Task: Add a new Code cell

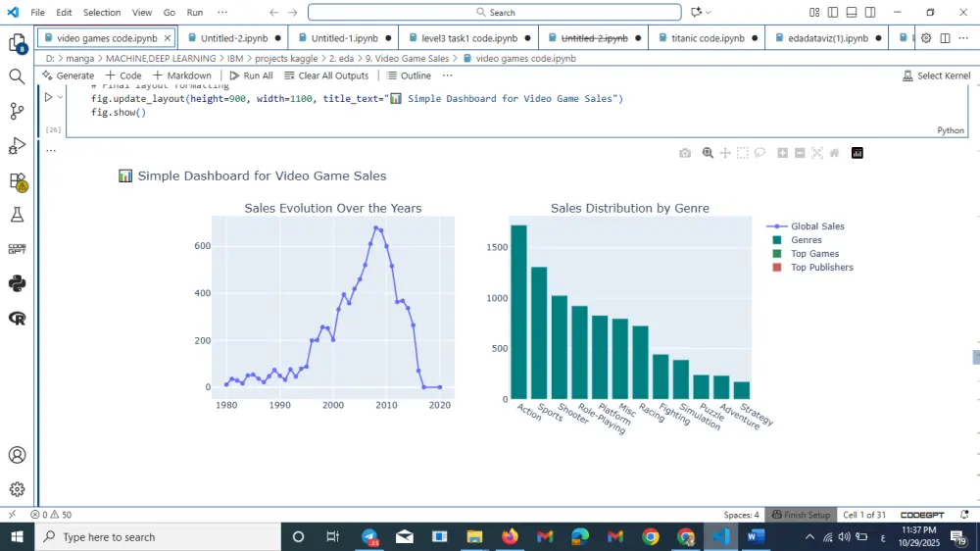Action: (123, 75)
